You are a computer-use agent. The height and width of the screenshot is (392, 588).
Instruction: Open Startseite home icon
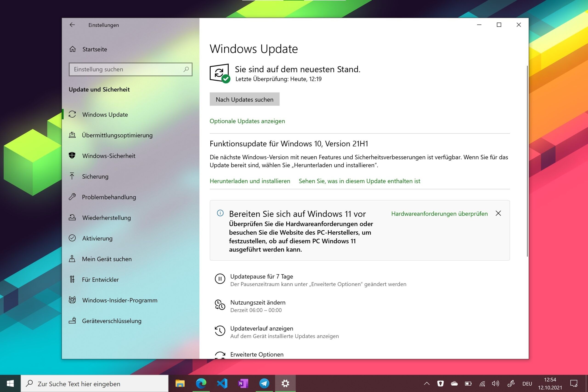73,49
